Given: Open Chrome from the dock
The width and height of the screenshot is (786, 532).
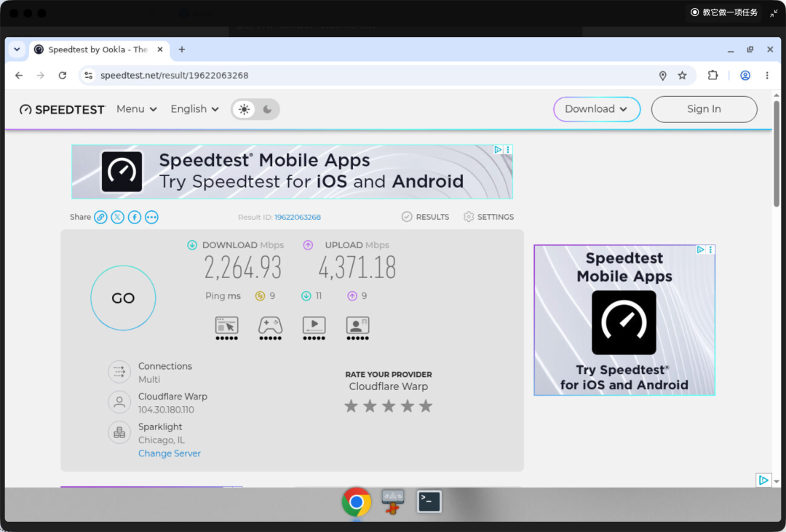Looking at the screenshot, I should [357, 502].
